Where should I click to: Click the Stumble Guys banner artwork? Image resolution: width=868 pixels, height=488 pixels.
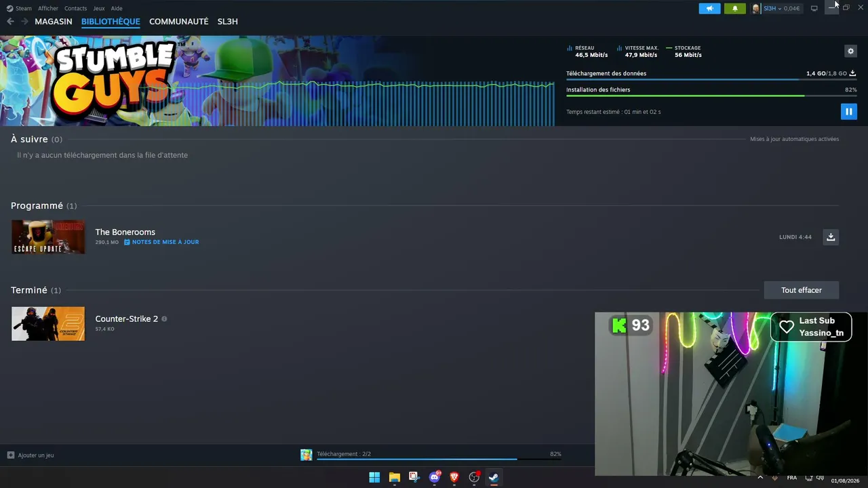pos(277,81)
